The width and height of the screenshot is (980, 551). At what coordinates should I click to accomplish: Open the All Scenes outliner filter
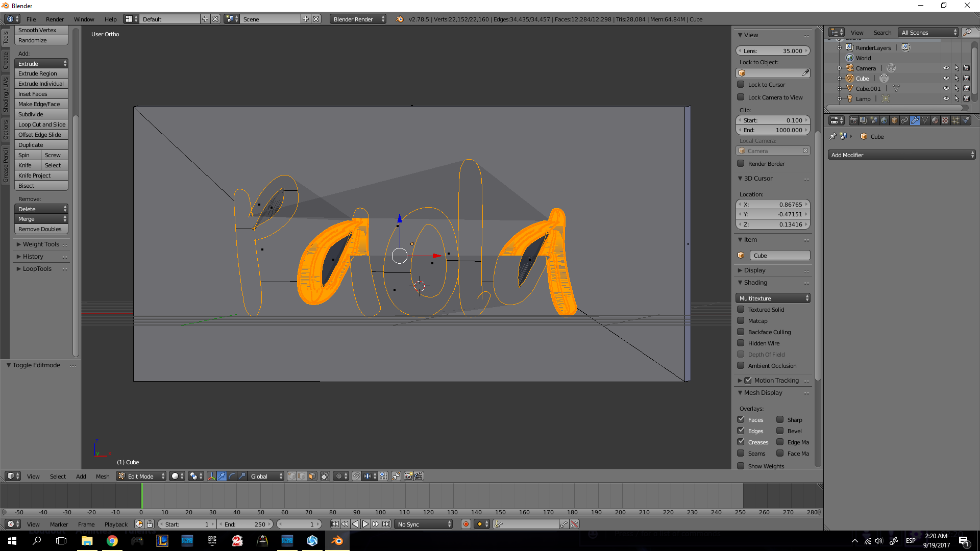click(x=928, y=32)
